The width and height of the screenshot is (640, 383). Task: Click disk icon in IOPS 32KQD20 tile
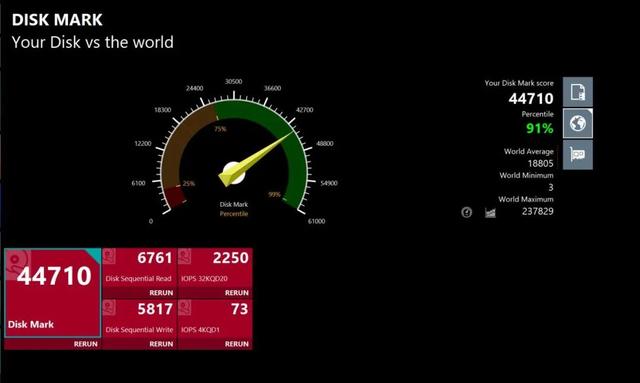click(x=185, y=257)
